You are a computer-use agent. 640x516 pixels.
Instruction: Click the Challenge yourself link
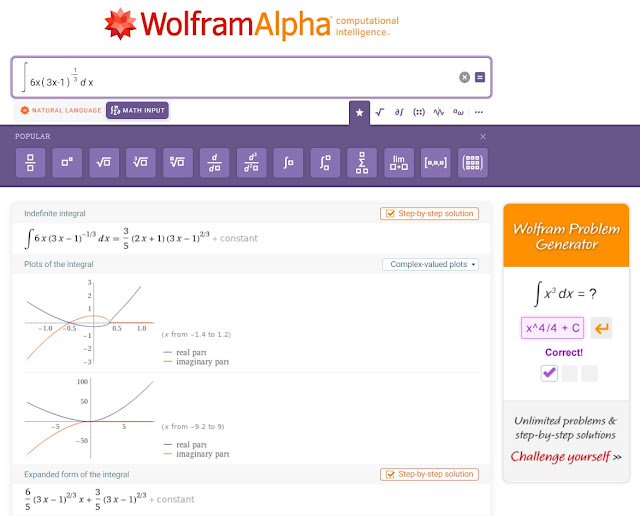566,456
